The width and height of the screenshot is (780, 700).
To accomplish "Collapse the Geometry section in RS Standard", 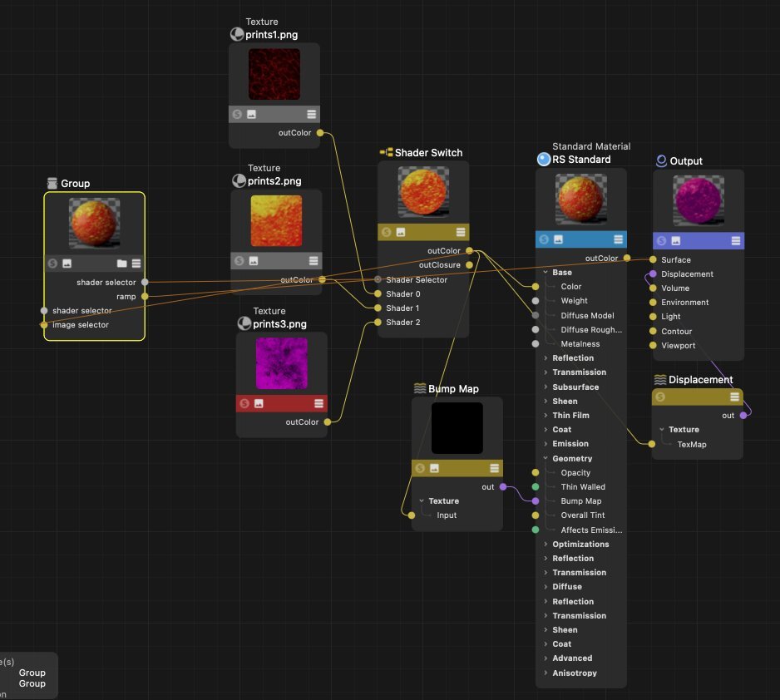I will [x=546, y=458].
